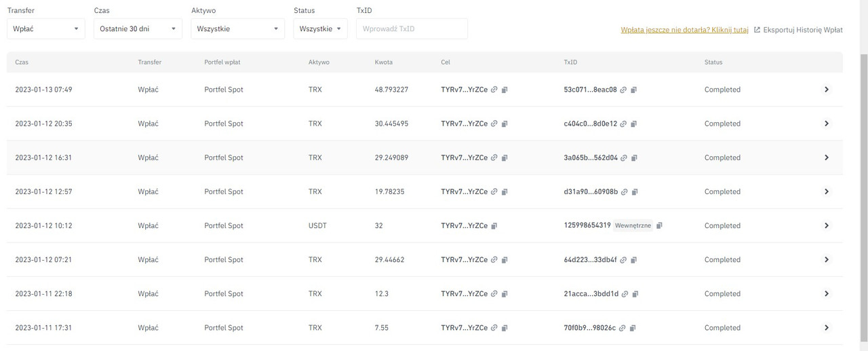The height and width of the screenshot is (351, 868).
Task: Copy address in 48.793227 TRX row
Action: coord(505,90)
